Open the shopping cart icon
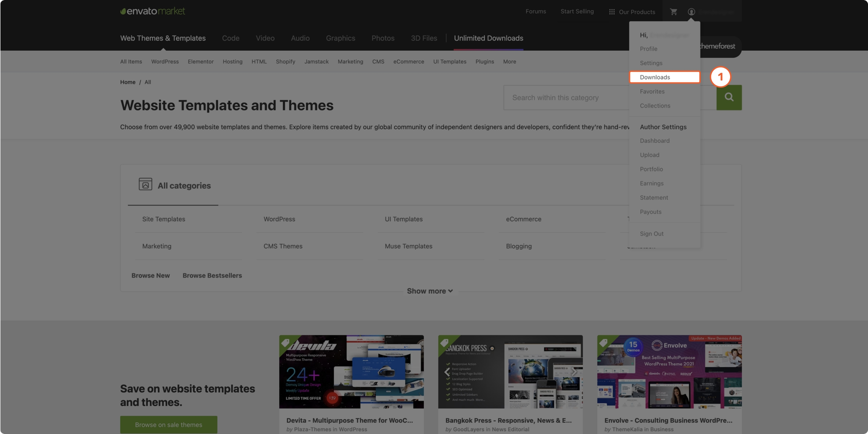This screenshot has width=868, height=434. coord(673,12)
